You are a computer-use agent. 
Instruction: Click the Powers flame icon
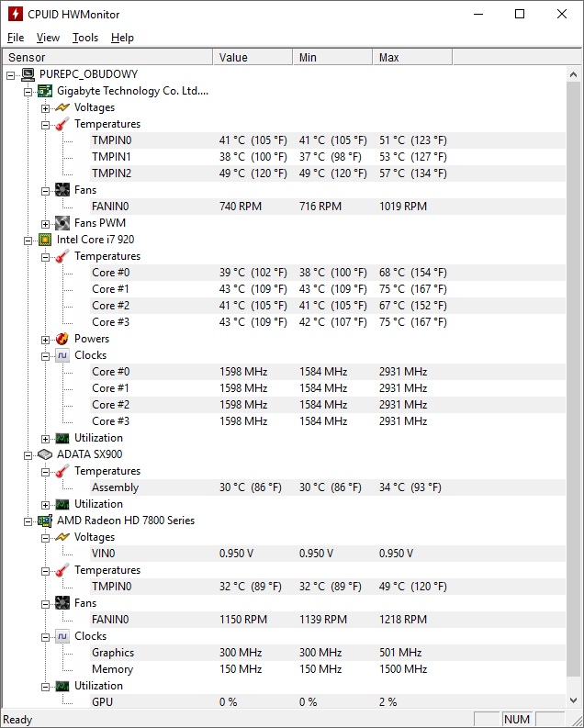click(62, 339)
